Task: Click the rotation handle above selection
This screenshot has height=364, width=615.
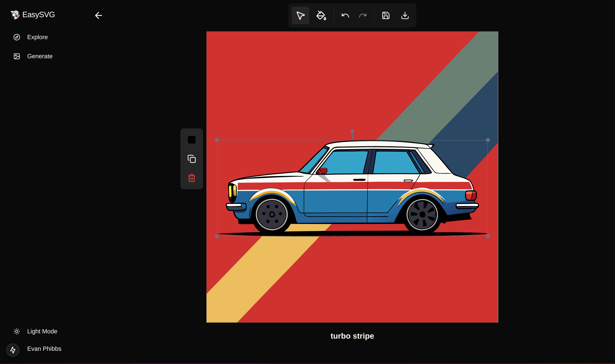Action: [352, 131]
